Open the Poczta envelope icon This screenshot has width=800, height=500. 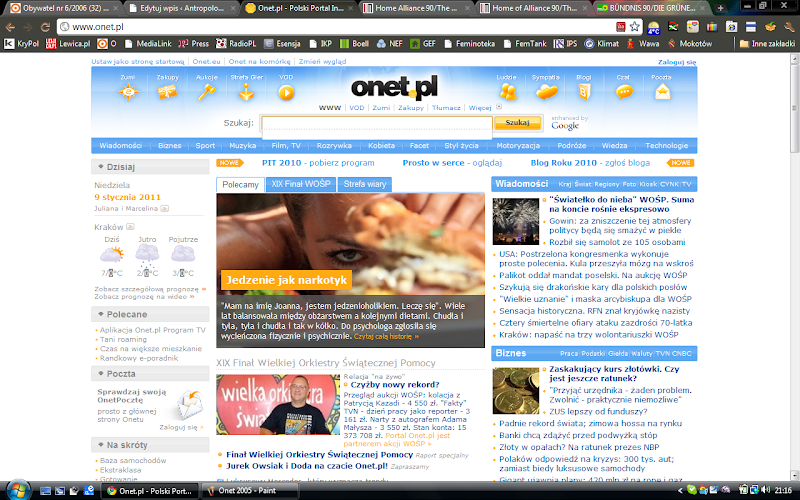(x=662, y=92)
